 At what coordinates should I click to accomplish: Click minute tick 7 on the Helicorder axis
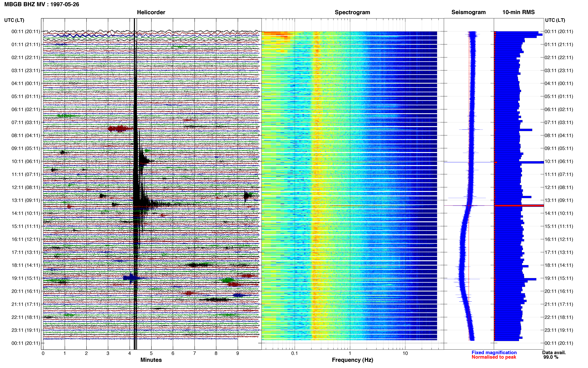(195, 353)
